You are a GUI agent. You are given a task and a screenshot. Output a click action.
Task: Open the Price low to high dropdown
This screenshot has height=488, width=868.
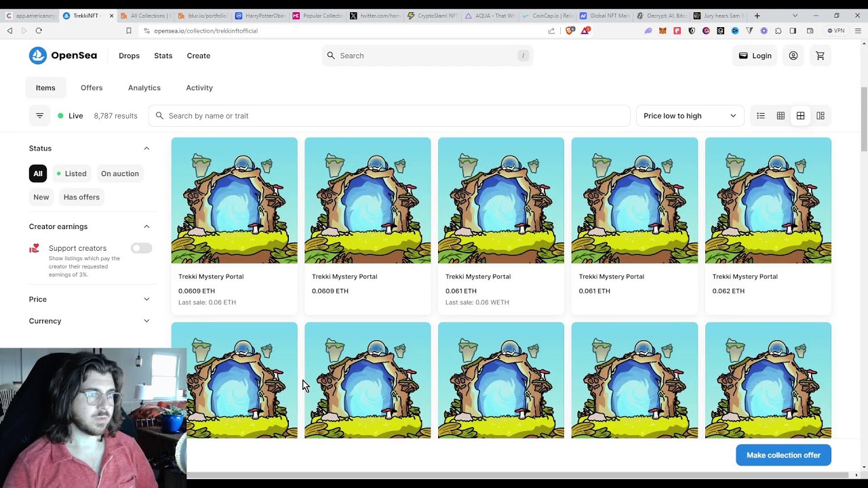(x=689, y=116)
